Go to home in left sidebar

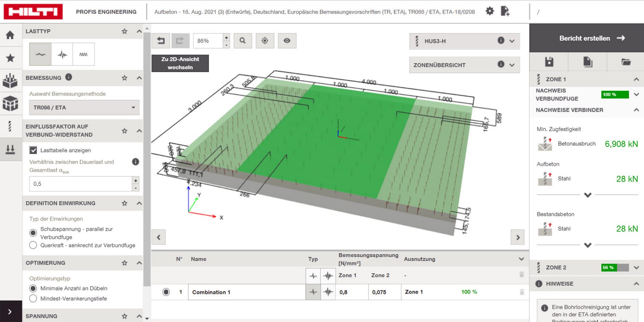(x=10, y=35)
